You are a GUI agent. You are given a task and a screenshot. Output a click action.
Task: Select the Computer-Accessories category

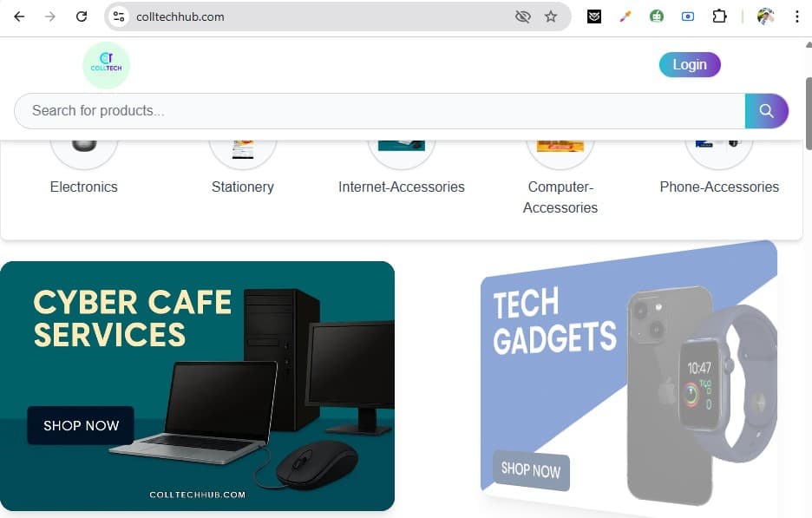point(560,197)
